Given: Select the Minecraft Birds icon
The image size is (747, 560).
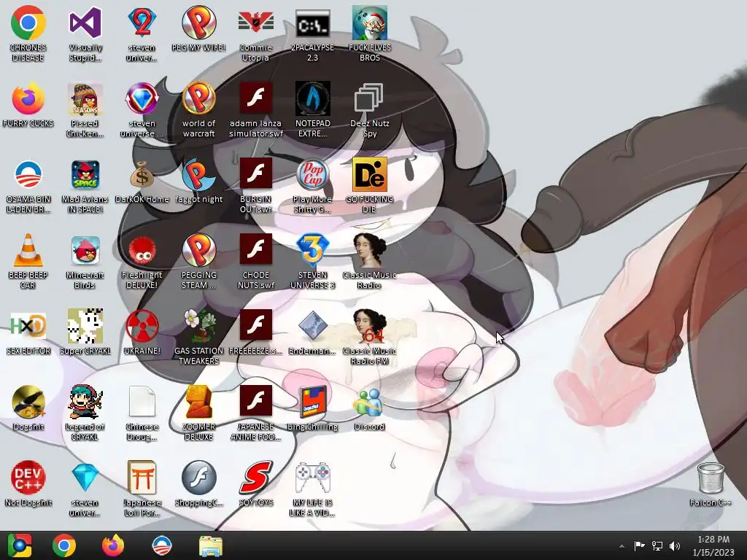Looking at the screenshot, I should (85, 250).
